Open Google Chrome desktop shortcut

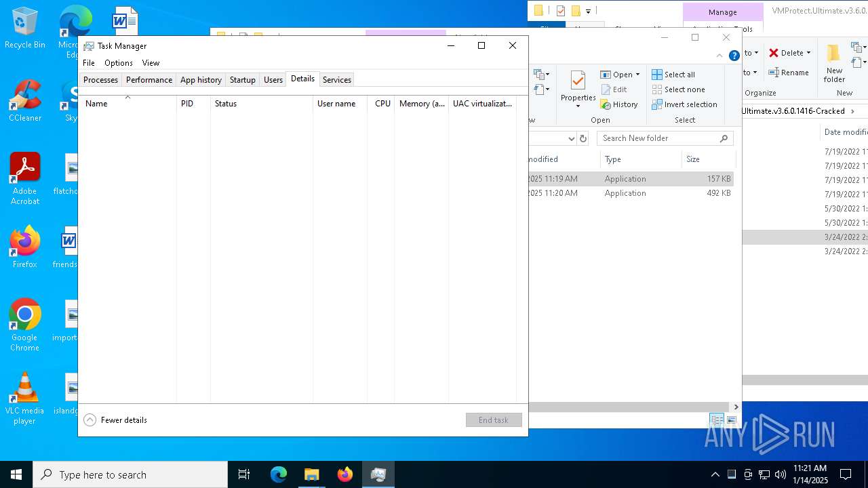click(25, 325)
